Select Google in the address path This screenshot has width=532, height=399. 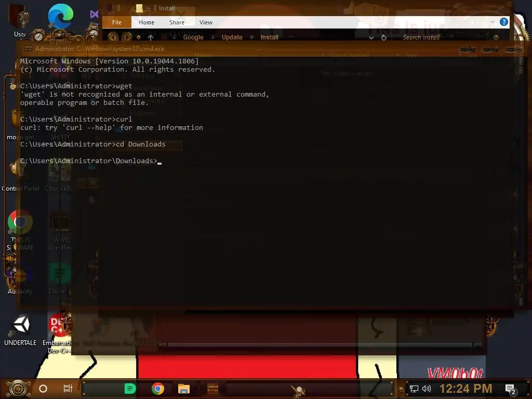click(193, 37)
